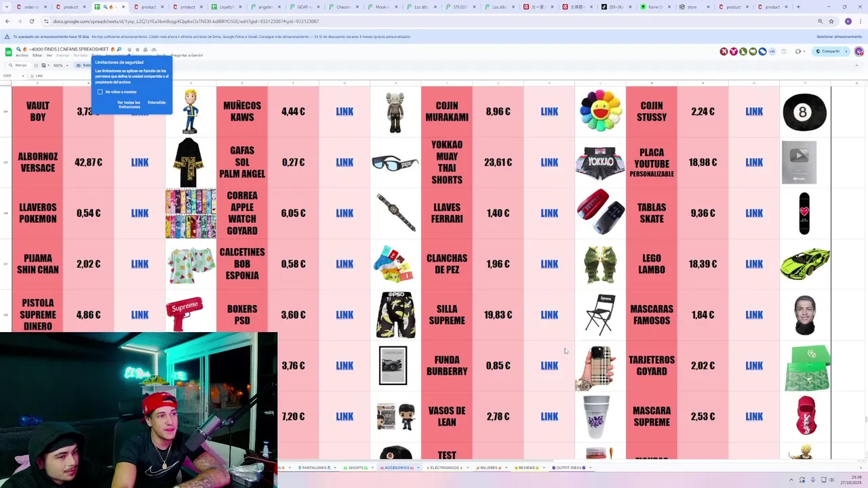The width and height of the screenshot is (868, 488).
Task: Open the +10 more collaborators badge
Action: click(772, 52)
